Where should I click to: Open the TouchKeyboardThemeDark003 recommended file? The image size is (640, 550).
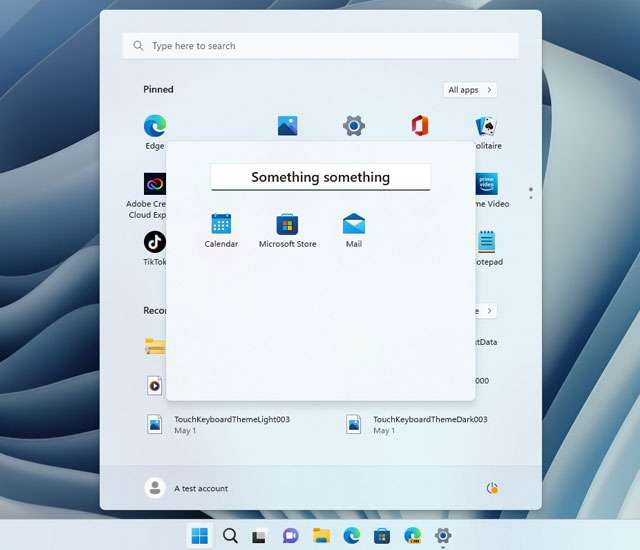click(417, 424)
